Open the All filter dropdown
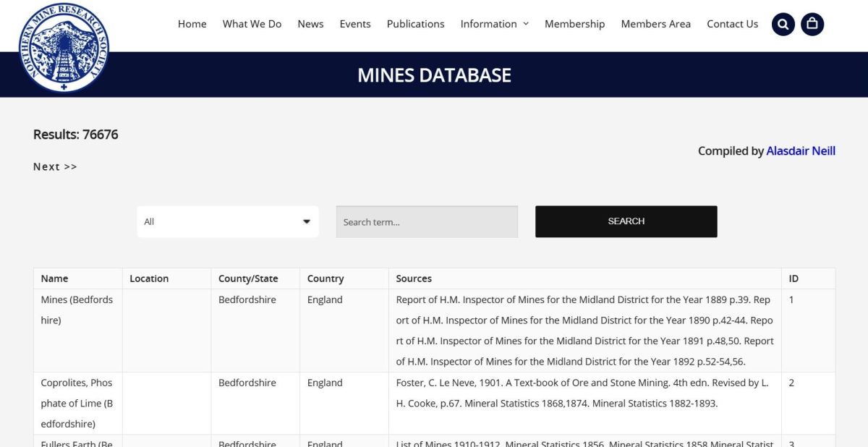The height and width of the screenshot is (447, 868). point(227,222)
